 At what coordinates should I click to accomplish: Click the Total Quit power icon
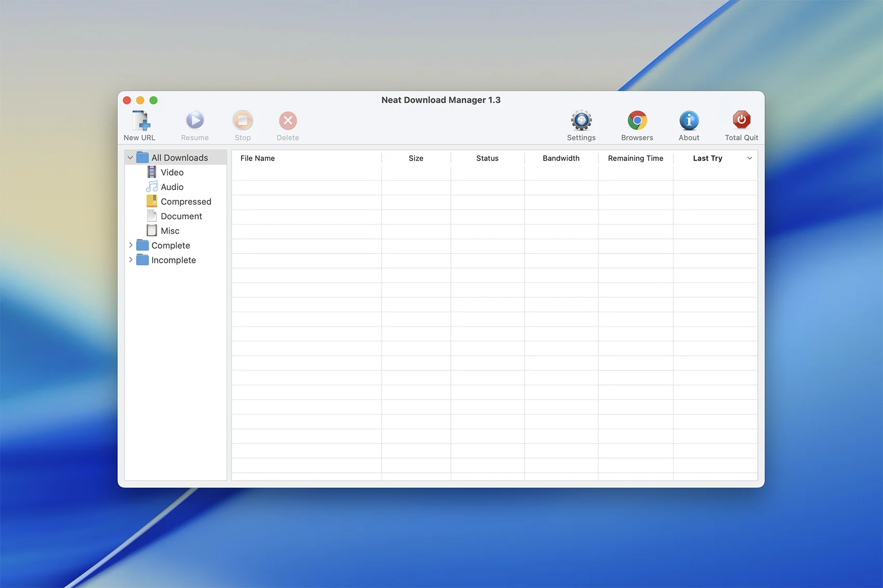741,121
